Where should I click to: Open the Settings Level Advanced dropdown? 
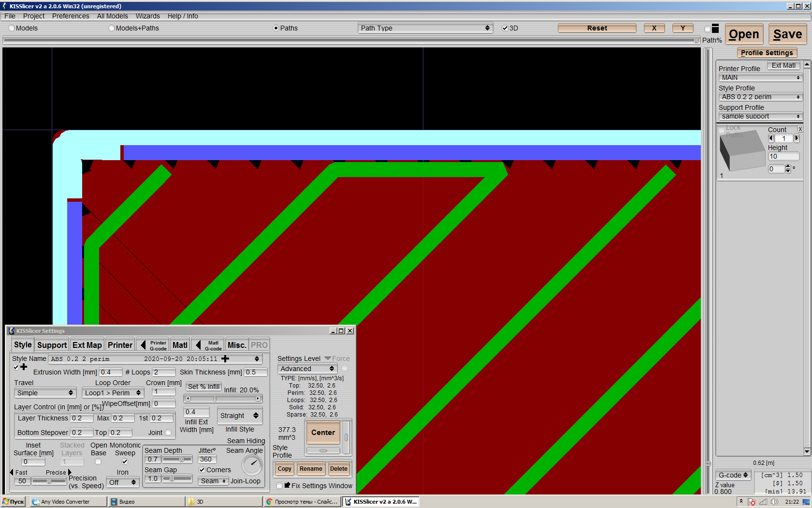click(307, 369)
